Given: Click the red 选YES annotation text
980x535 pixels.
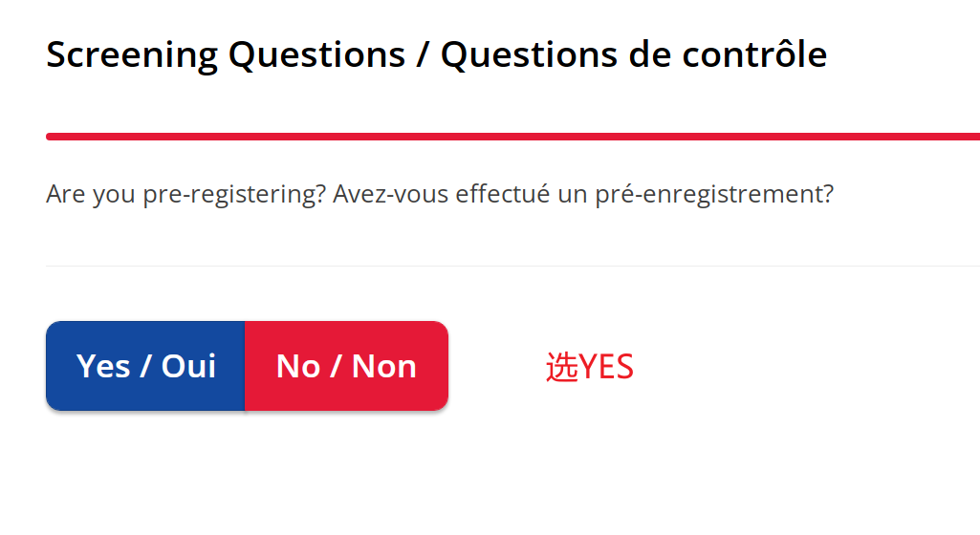Looking at the screenshot, I should tap(589, 367).
